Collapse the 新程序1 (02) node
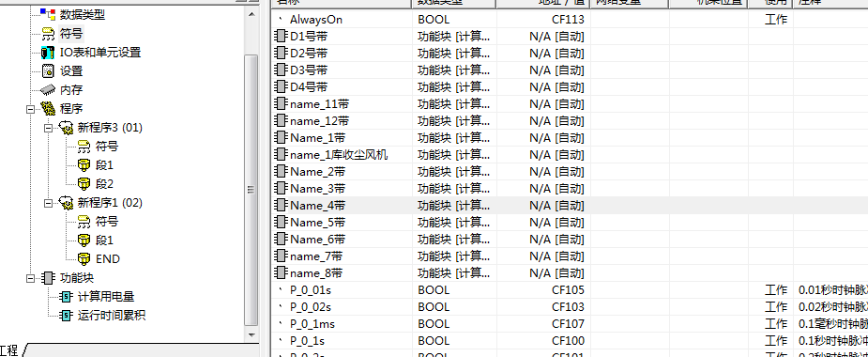This screenshot has width=868, height=357. click(48, 203)
